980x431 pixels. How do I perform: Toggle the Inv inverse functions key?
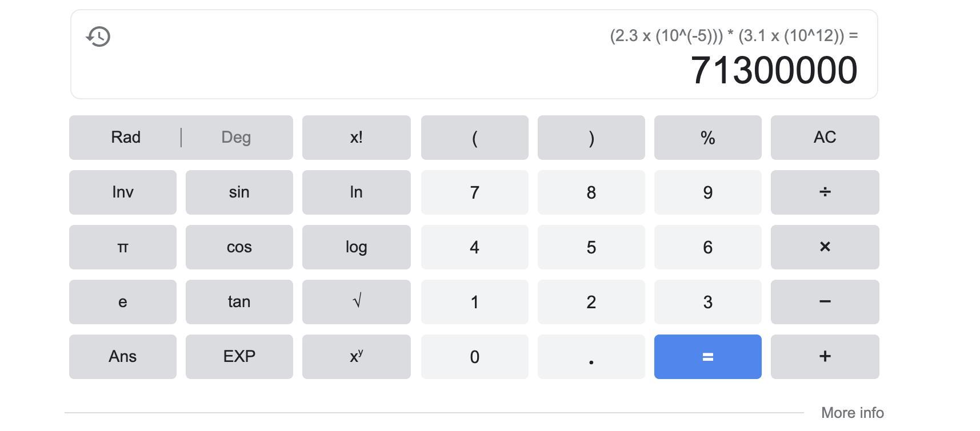coord(123,192)
